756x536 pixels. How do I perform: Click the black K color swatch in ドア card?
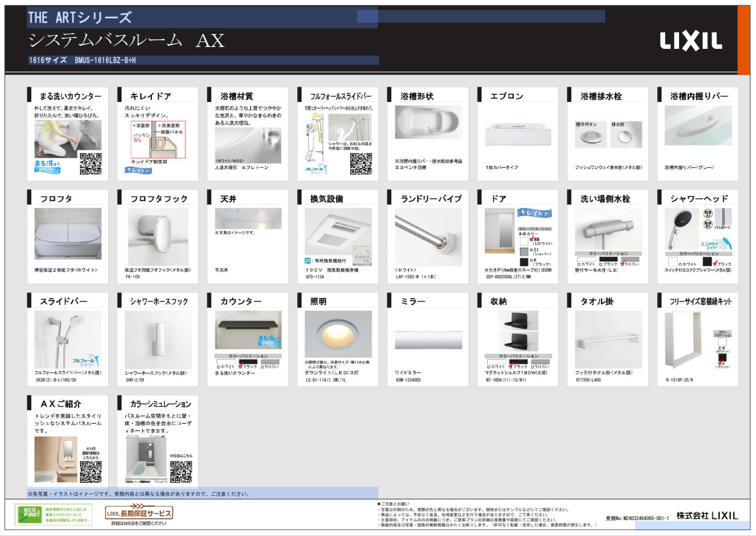[524, 262]
